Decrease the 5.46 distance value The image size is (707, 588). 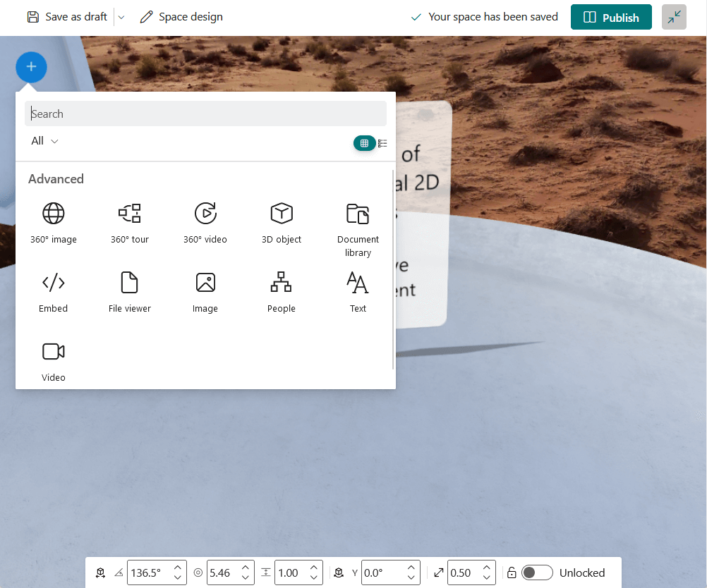click(x=246, y=578)
